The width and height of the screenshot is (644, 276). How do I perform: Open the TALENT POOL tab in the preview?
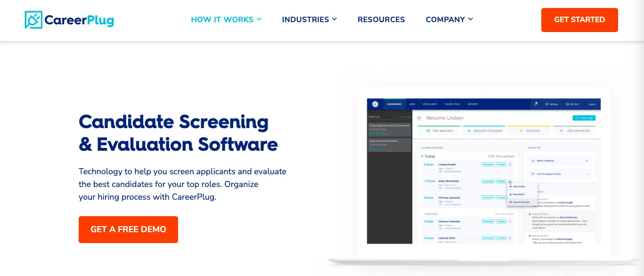click(x=452, y=104)
